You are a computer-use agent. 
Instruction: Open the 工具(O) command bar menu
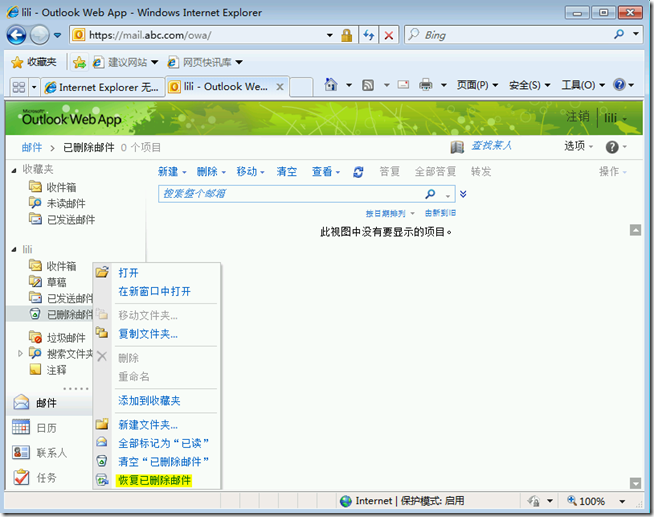pyautogui.click(x=583, y=85)
